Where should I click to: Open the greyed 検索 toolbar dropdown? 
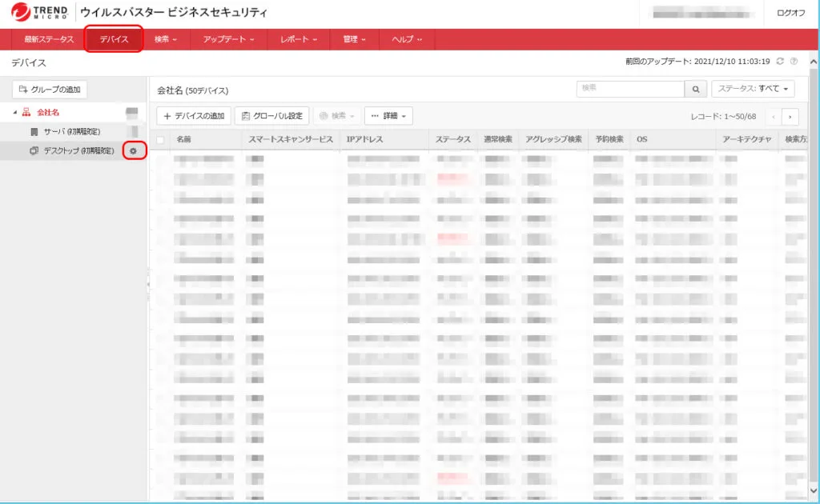click(337, 116)
